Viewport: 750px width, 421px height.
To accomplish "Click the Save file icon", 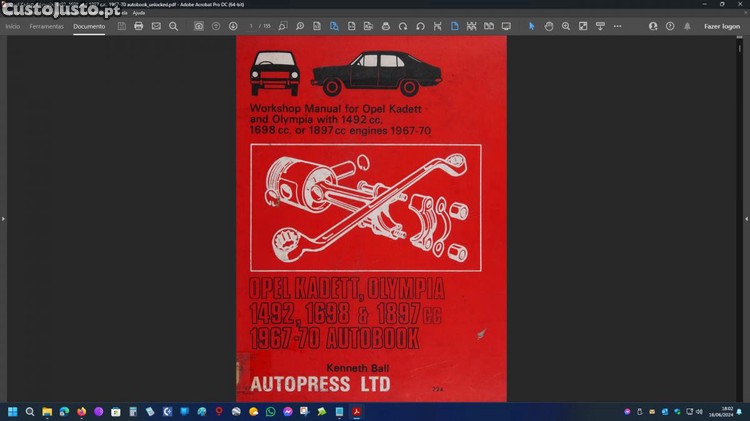I will tap(121, 26).
